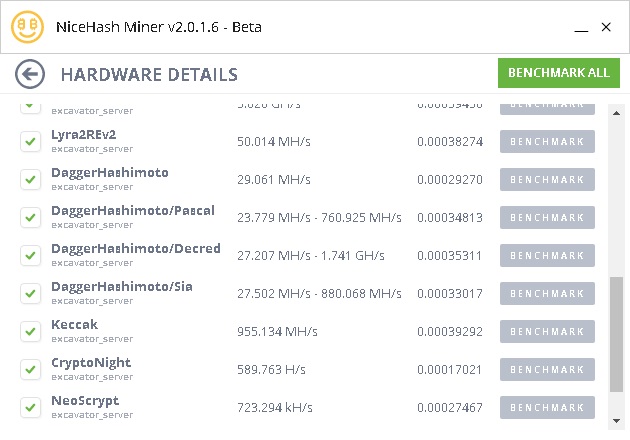
Task: Benchmark the CryptoNight algorithm
Action: pos(547,369)
